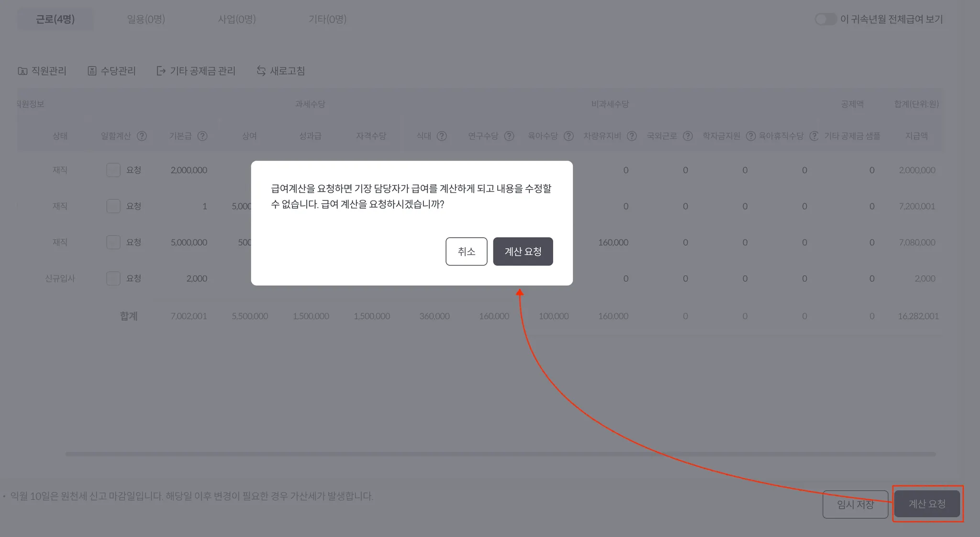
Task: Click 기타 공제금 관리 export icon
Action: (161, 71)
